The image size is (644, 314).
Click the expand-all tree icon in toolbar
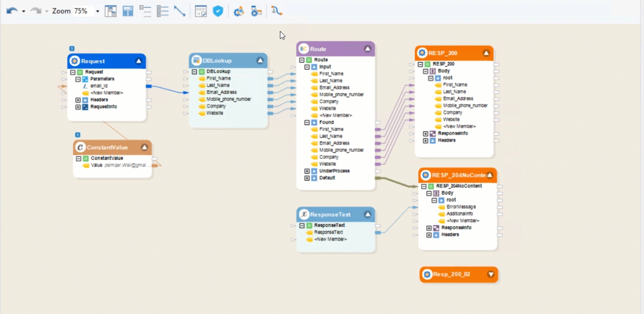162,11
